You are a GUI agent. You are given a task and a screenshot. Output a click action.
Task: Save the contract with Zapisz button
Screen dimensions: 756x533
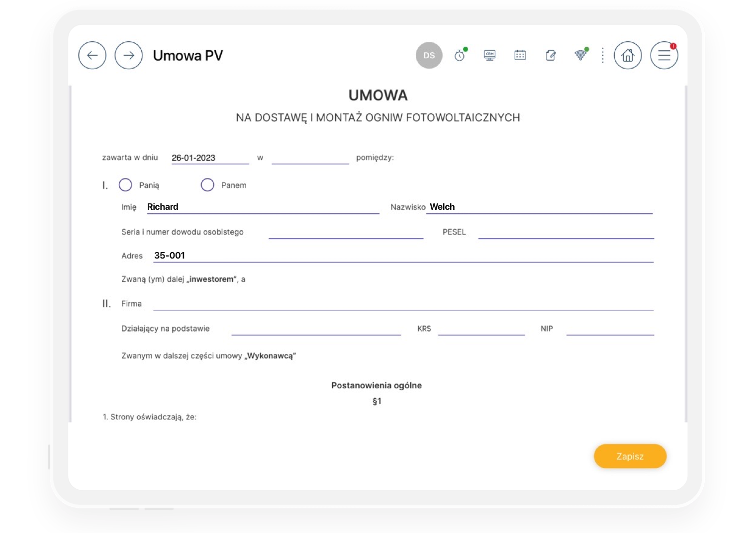[x=630, y=456]
